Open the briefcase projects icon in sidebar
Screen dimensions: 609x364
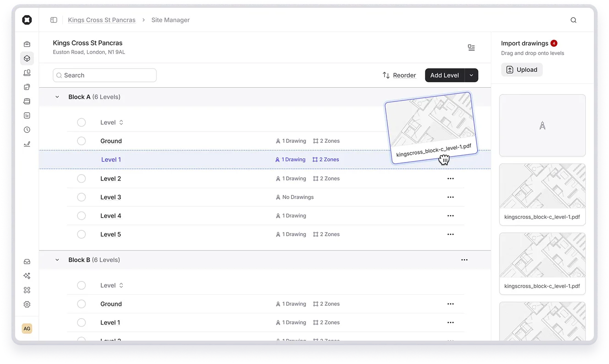pos(27,44)
